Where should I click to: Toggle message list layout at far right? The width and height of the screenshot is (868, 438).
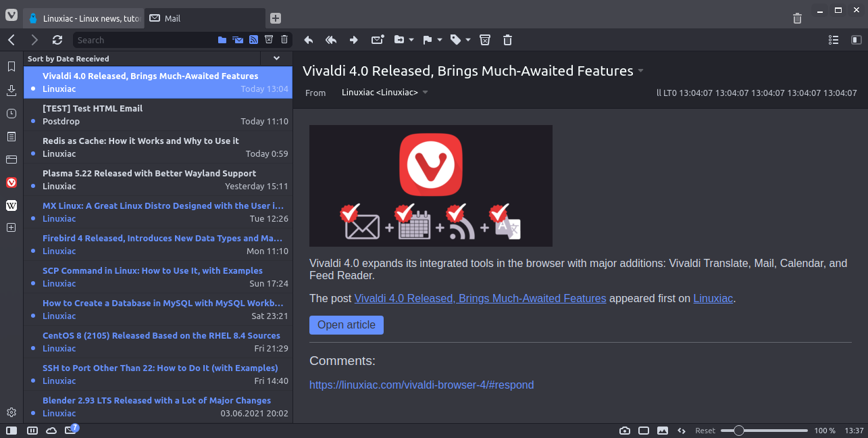(857, 40)
